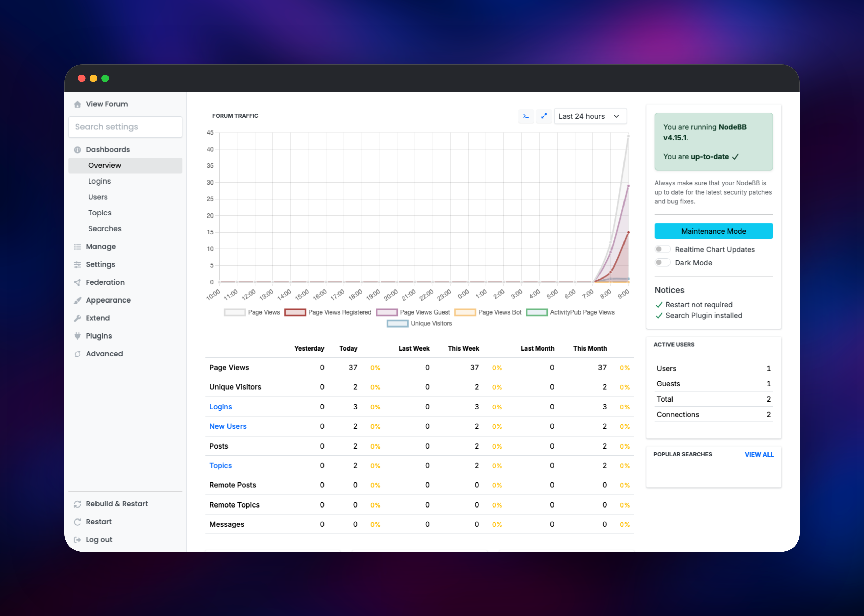Click the Maintenance Mode button
Viewport: 864px width, 616px height.
[x=713, y=231]
